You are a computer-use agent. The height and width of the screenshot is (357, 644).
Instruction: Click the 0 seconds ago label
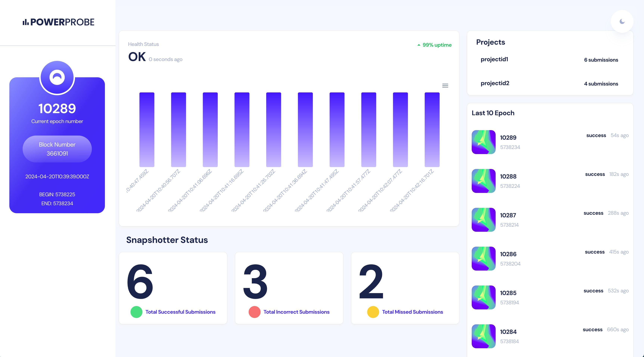click(166, 60)
